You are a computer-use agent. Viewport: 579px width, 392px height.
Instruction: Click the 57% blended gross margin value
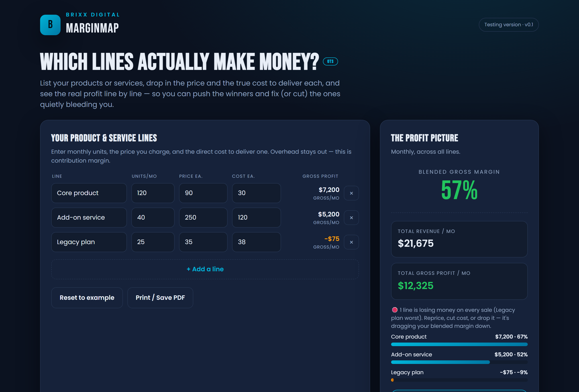coord(459,190)
